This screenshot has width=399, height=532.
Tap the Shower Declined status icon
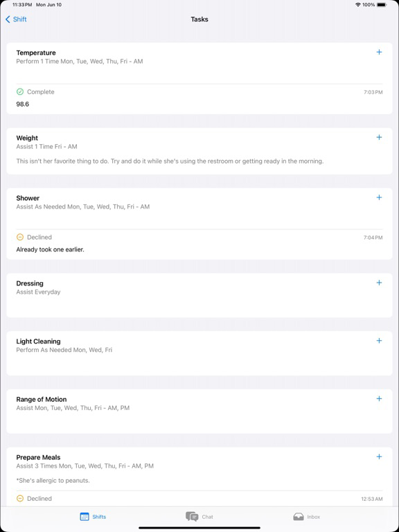(20, 237)
